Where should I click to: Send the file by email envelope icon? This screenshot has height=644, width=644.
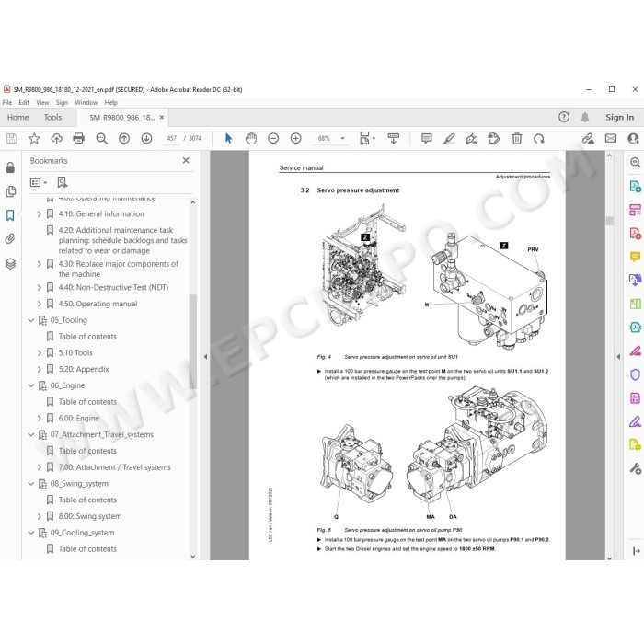tap(611, 138)
